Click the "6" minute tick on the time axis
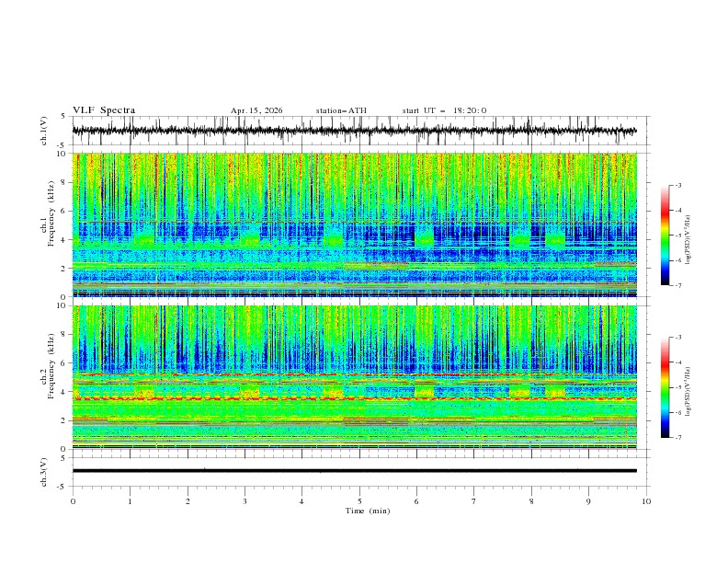The width and height of the screenshot is (728, 563). coord(416,501)
